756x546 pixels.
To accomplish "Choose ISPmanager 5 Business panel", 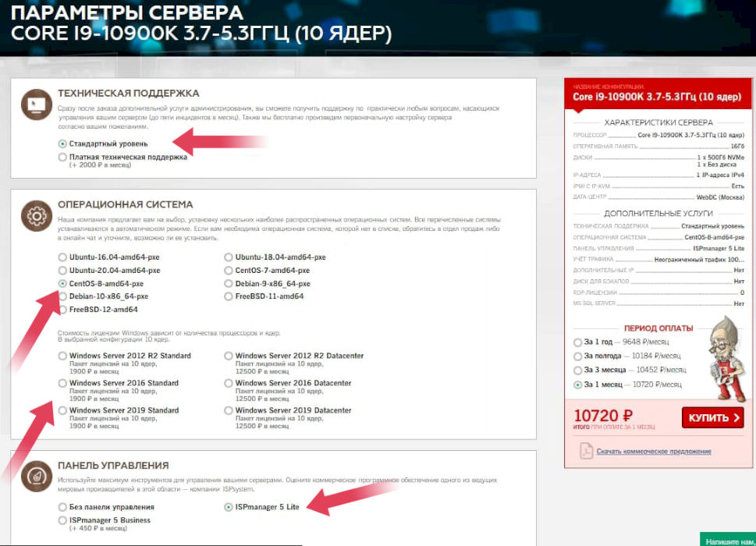I will pos(62,520).
